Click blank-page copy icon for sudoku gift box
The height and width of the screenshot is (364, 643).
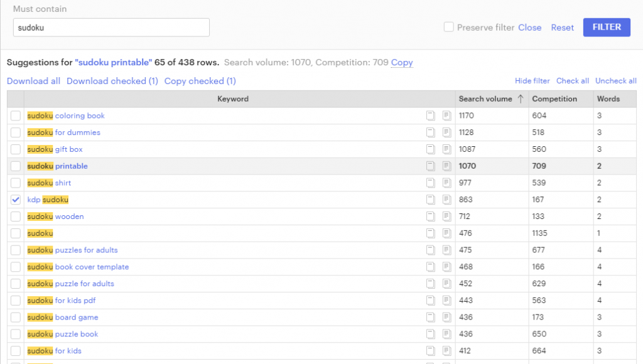[x=430, y=149]
